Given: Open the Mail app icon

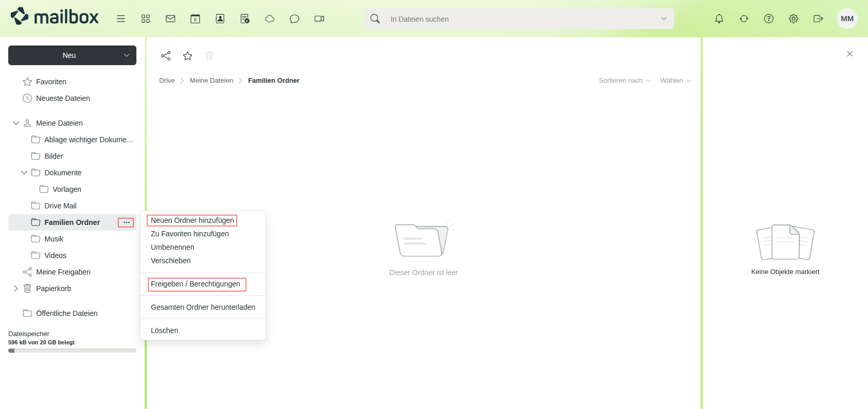Looking at the screenshot, I should pyautogui.click(x=171, y=19).
